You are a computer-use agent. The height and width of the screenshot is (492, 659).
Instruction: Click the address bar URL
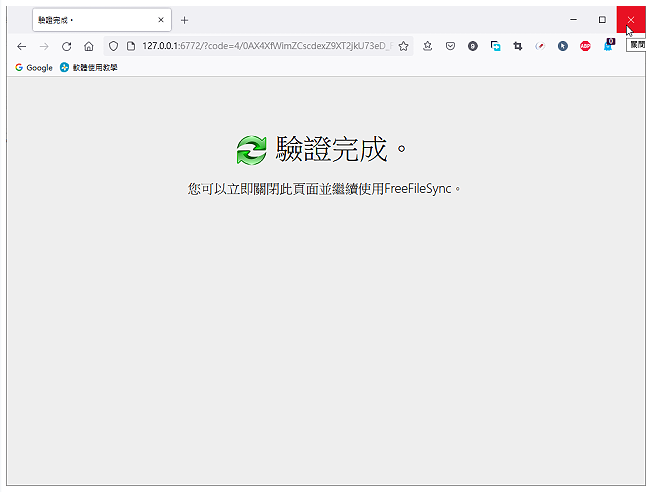(x=267, y=46)
